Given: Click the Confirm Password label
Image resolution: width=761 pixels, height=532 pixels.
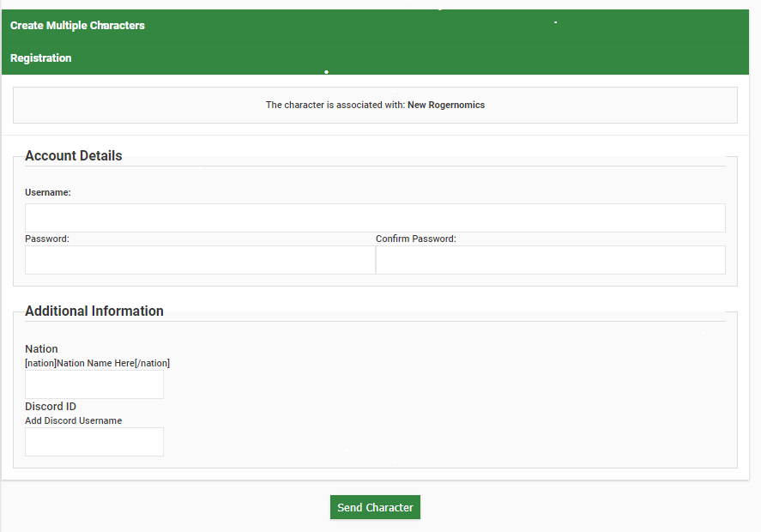Looking at the screenshot, I should (416, 239).
